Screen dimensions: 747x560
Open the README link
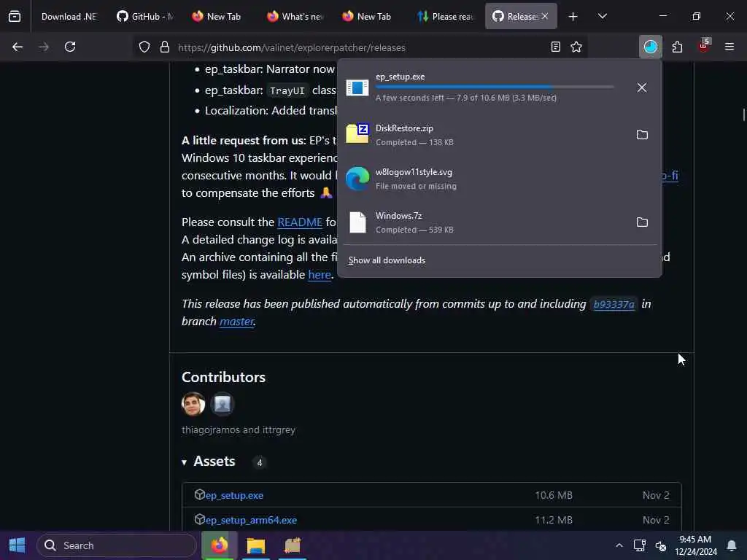pyautogui.click(x=300, y=222)
